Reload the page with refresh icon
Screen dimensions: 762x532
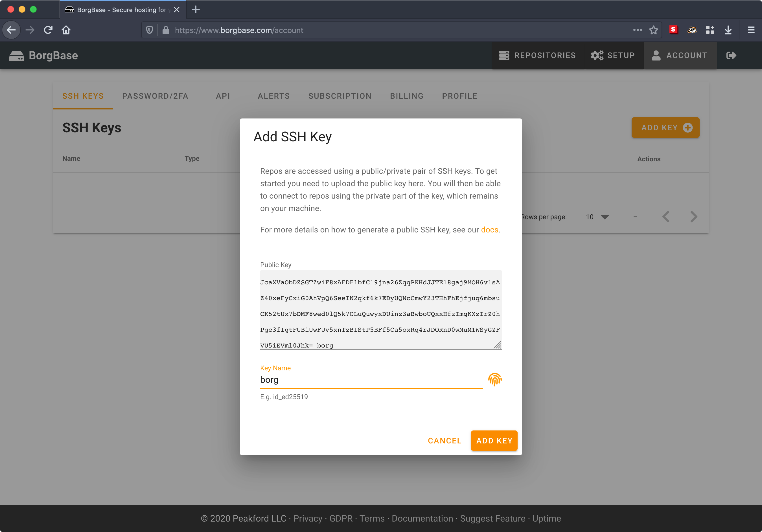click(48, 30)
